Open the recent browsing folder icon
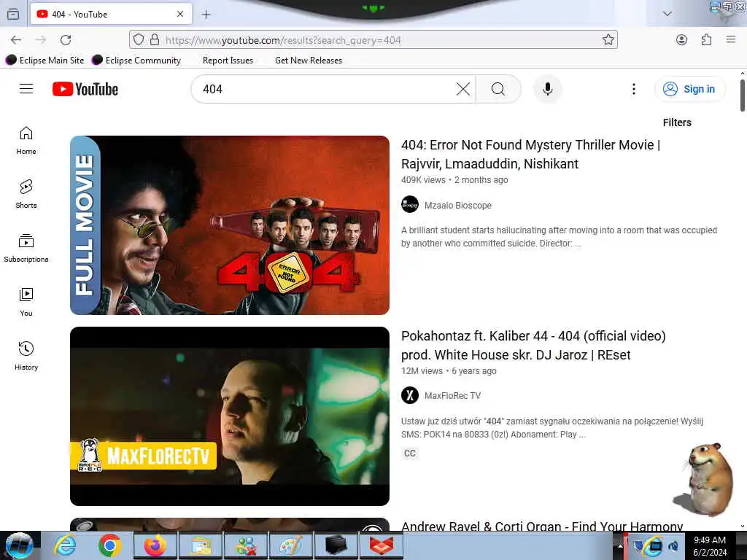 (x=13, y=15)
